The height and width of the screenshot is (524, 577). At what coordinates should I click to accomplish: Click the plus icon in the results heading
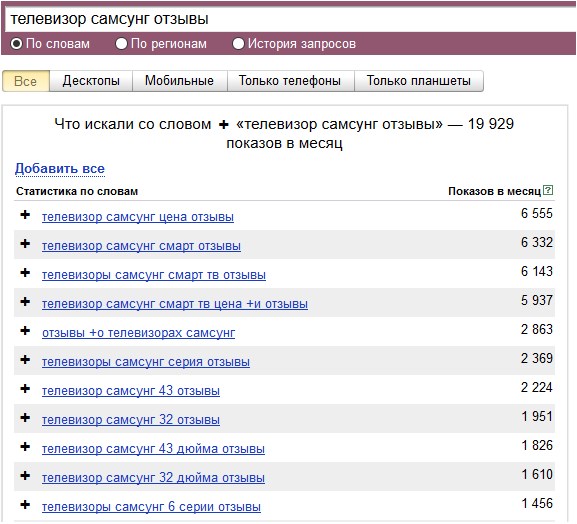(x=224, y=125)
